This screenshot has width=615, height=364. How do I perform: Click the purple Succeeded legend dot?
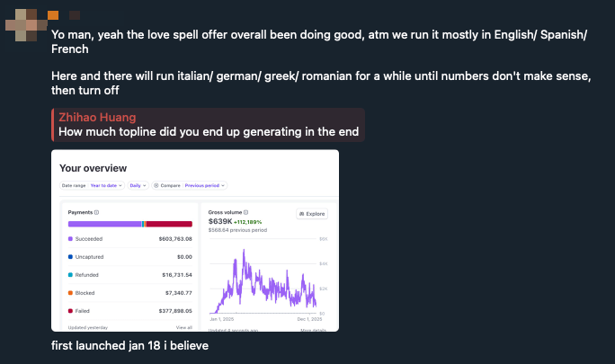71,239
